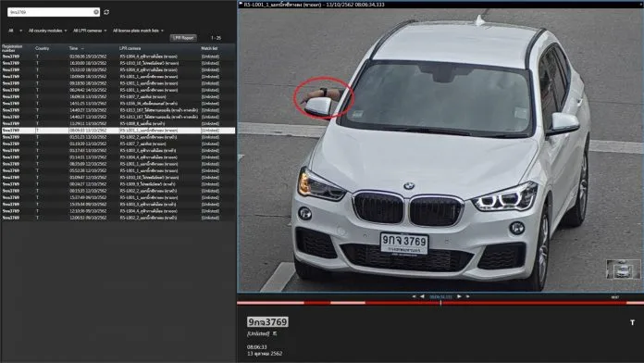The height and width of the screenshot is (363, 644).
Task: Open All license plate match lists dropdown
Action: pos(139,31)
